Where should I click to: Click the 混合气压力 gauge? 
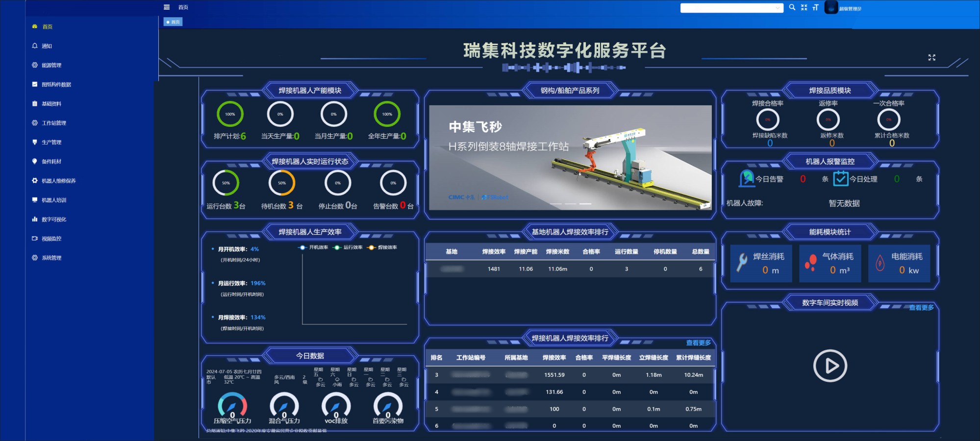point(284,405)
